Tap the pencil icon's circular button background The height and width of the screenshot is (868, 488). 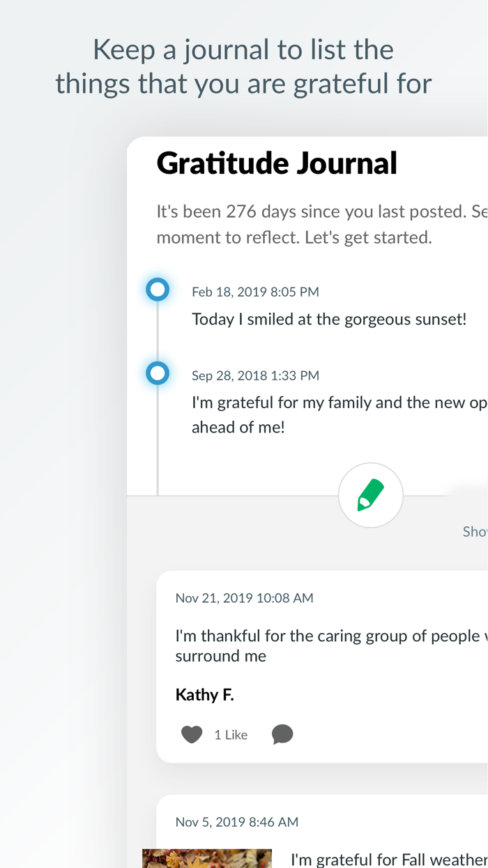[371, 495]
